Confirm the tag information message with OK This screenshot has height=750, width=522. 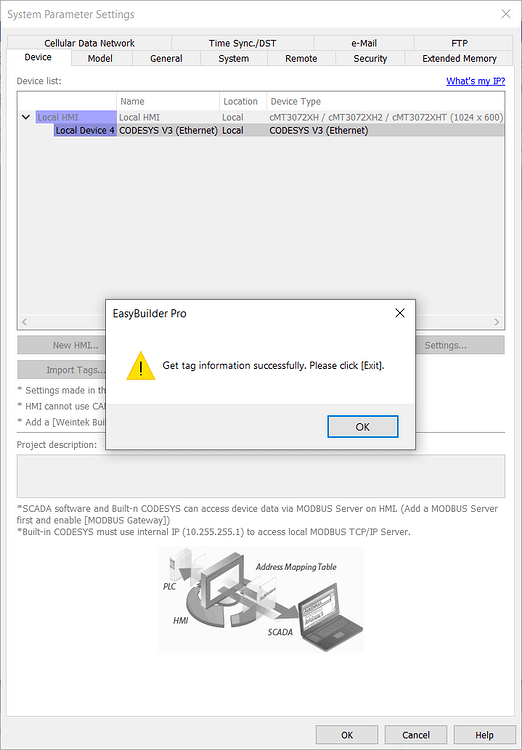click(x=363, y=427)
